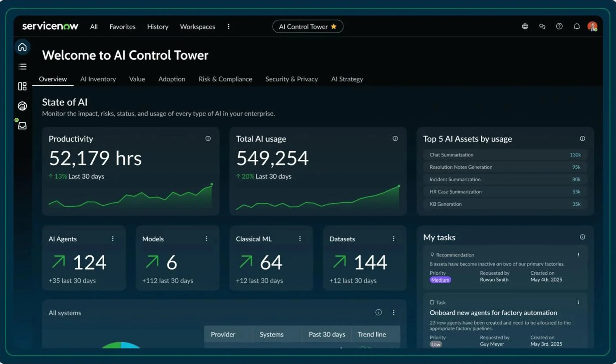616x364 pixels.
Task: Switch to the Risk & Compliance tab
Action: coord(225,79)
